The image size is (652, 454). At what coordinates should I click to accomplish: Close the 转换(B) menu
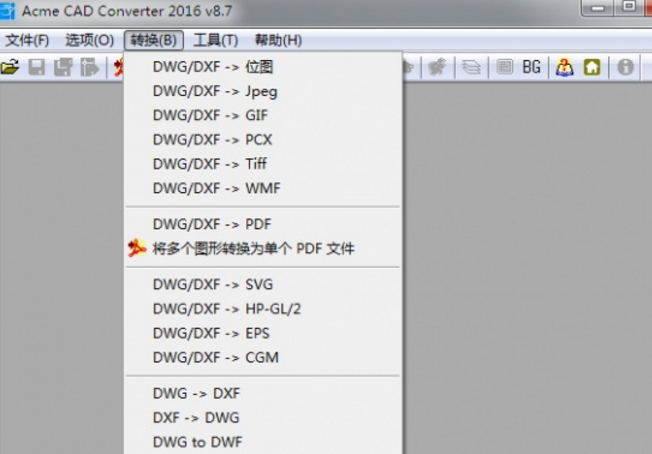[x=153, y=40]
